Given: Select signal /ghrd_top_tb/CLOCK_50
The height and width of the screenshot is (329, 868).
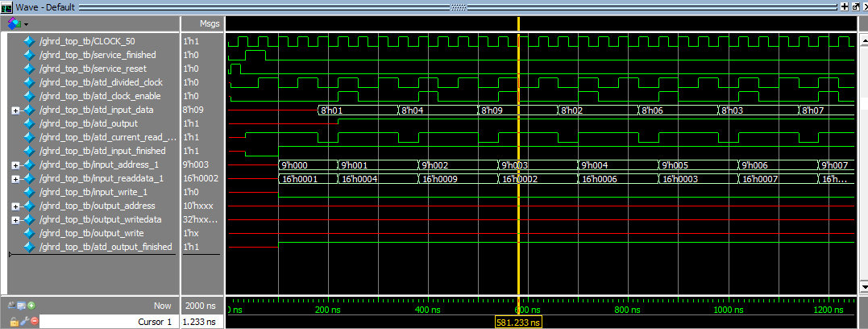Looking at the screenshot, I should click(87, 41).
